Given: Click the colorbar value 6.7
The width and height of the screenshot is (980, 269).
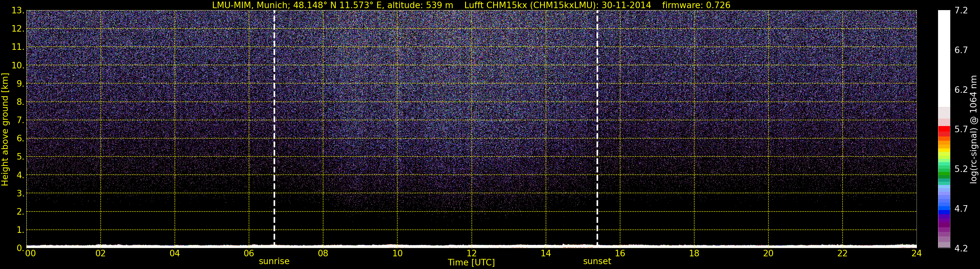Looking at the screenshot, I should [x=961, y=50].
